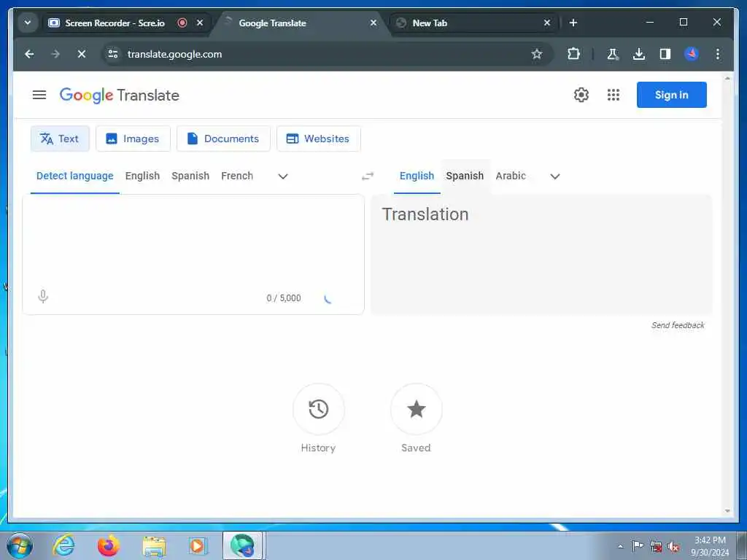Open Chrome Labs flask icon
Screen dimensions: 747x560
point(613,54)
